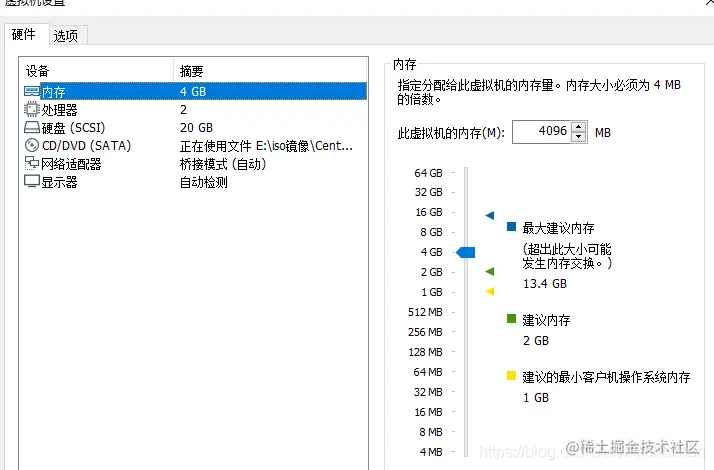Image resolution: width=714 pixels, height=470 pixels.
Task: Click the 64 GB slider scale label
Action: tap(428, 173)
